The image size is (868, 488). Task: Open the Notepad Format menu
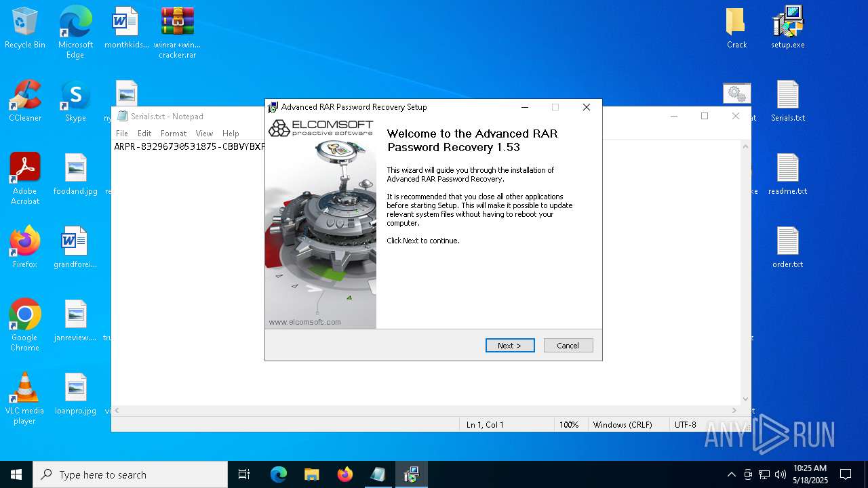point(174,134)
